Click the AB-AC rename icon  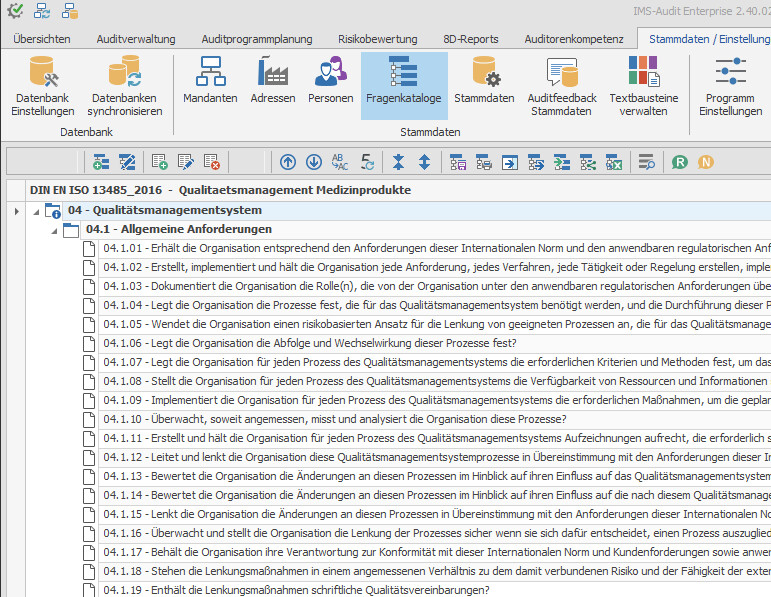pos(340,162)
